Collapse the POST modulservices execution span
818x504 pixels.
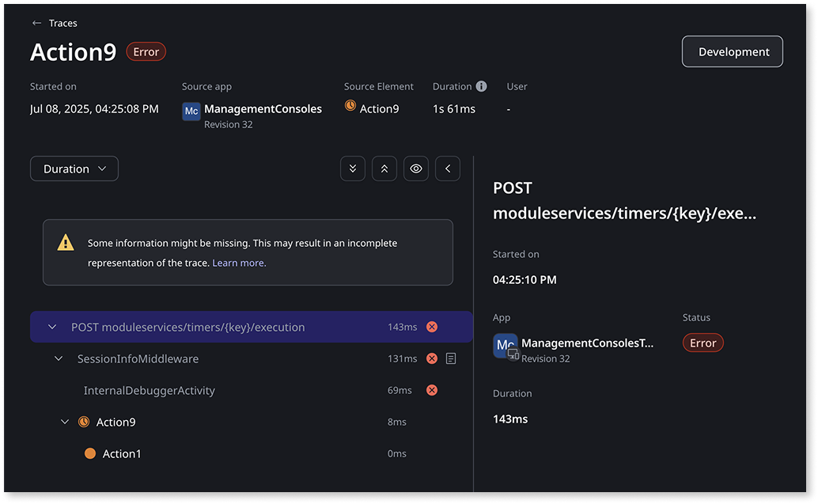tap(51, 327)
